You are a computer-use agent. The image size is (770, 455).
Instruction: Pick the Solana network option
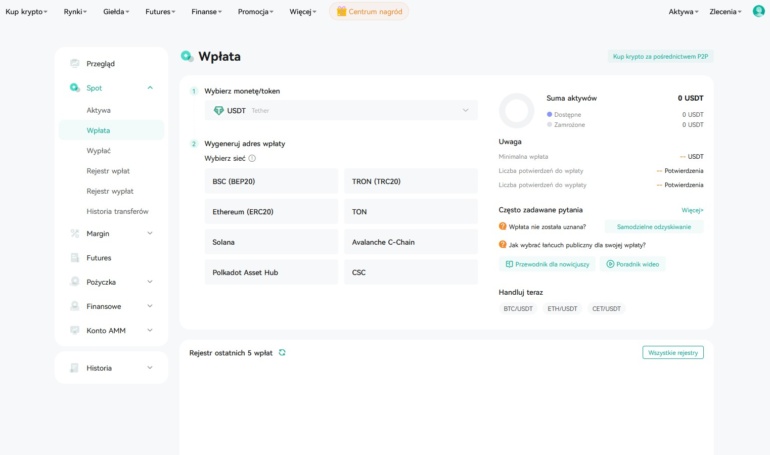271,242
